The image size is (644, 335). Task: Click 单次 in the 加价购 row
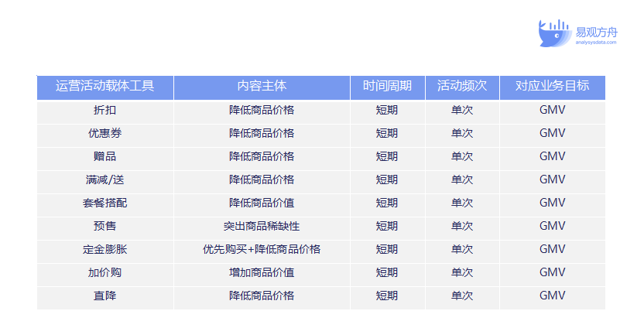(x=462, y=272)
